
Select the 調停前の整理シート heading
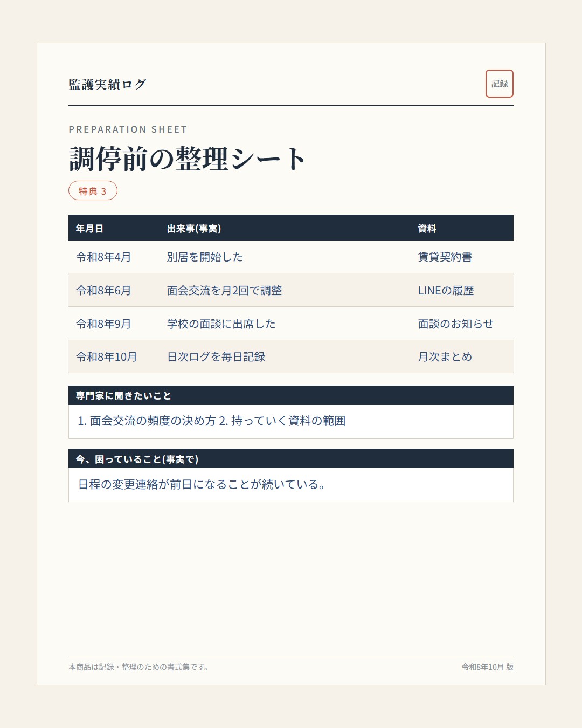tap(187, 159)
